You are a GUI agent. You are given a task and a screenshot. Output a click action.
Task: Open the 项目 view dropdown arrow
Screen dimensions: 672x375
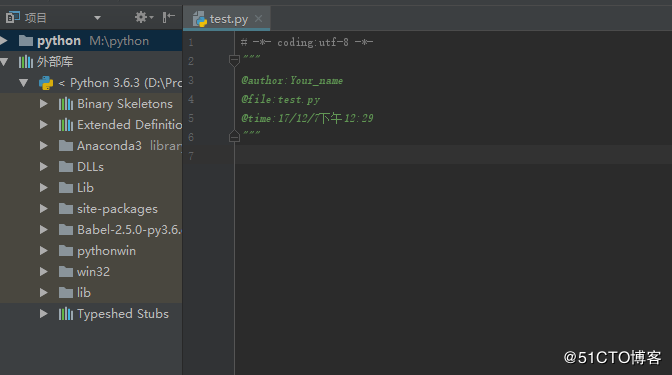[x=97, y=18]
